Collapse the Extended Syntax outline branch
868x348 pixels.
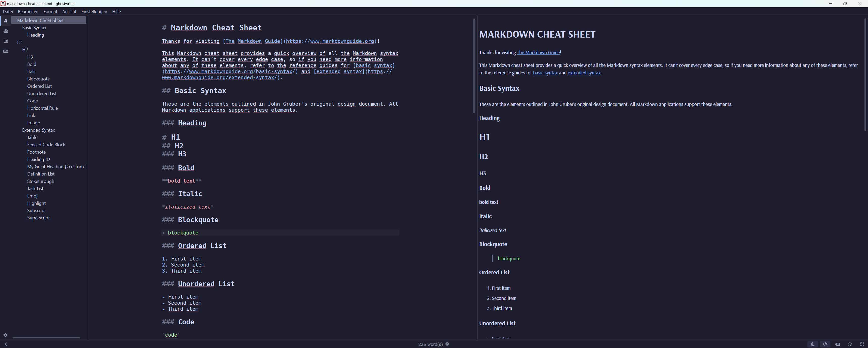[x=38, y=130]
